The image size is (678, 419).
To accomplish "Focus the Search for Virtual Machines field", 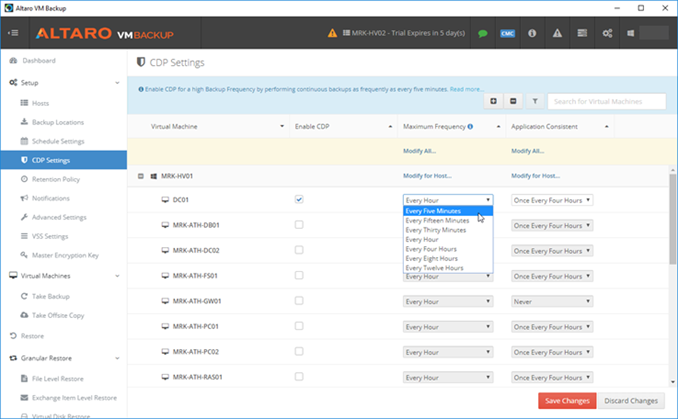I will (607, 102).
